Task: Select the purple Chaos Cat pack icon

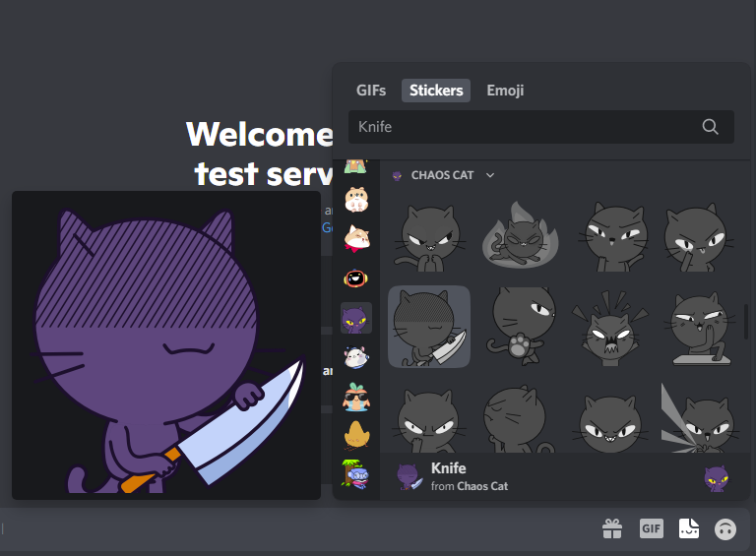Action: point(355,319)
